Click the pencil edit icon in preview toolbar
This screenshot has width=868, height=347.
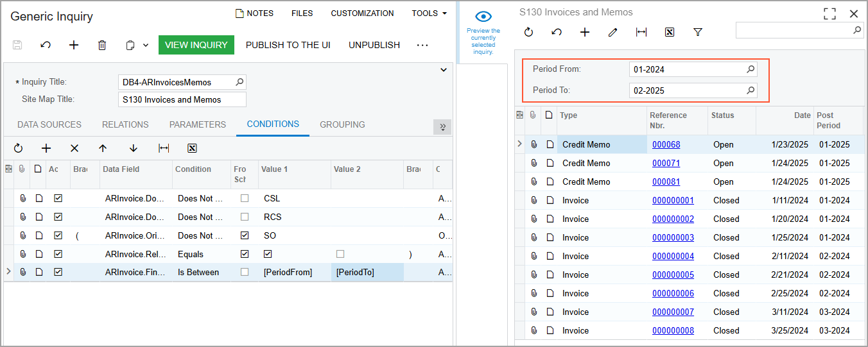click(612, 32)
